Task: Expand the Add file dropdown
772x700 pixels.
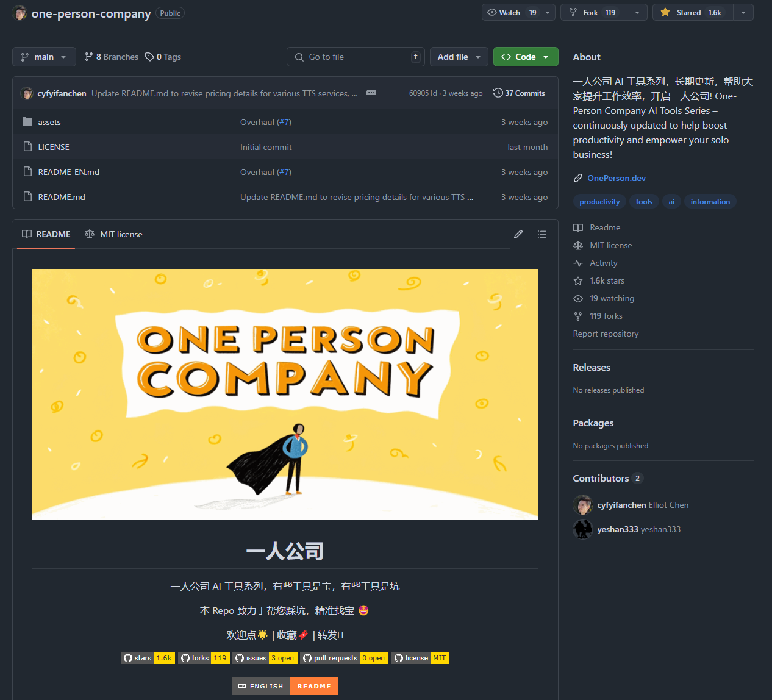Action: click(459, 57)
